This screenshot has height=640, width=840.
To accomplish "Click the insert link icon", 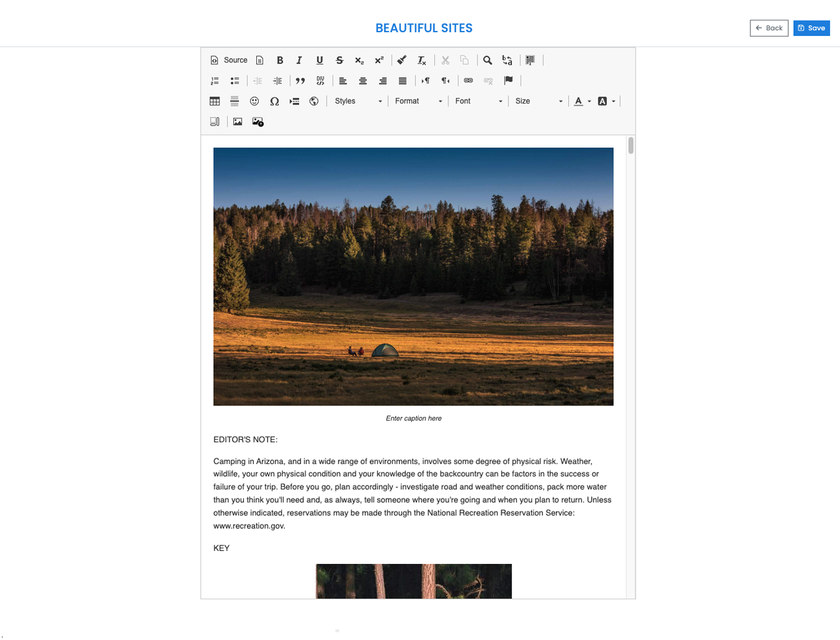I will click(x=468, y=81).
